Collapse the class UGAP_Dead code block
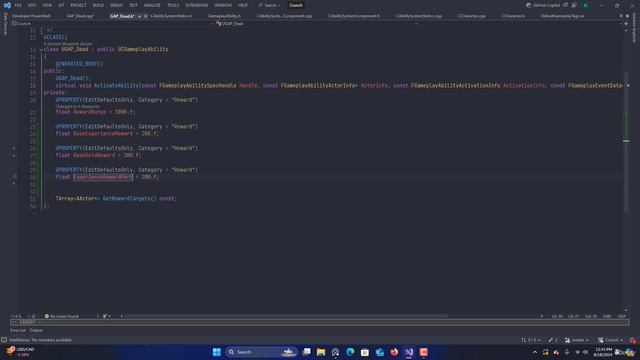640x360 pixels. point(41,49)
